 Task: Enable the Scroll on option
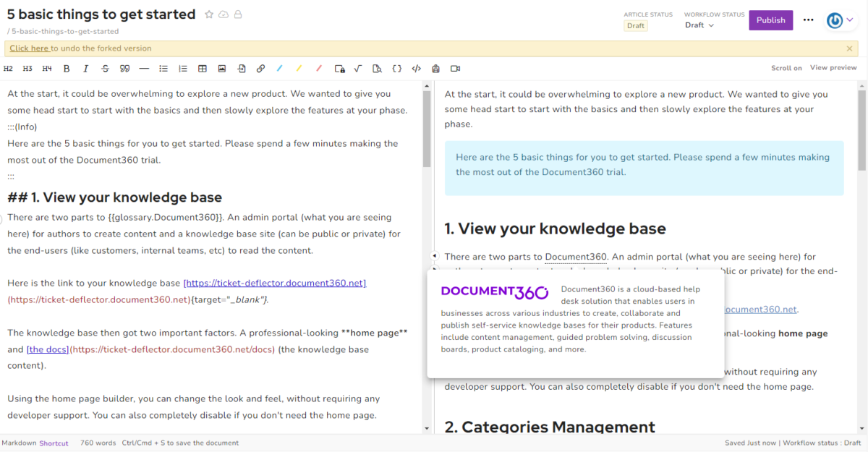tap(786, 67)
